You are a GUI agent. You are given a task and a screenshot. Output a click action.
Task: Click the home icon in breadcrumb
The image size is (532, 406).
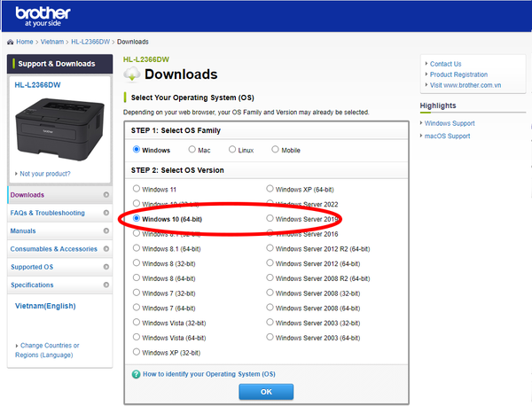(x=10, y=42)
